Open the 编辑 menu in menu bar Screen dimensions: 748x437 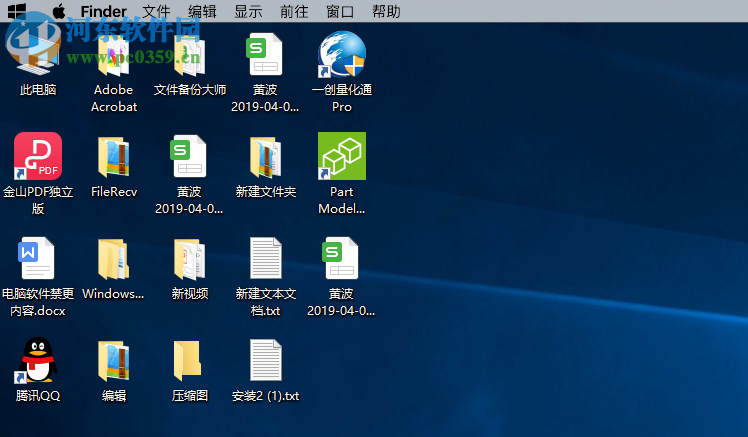[x=202, y=11]
